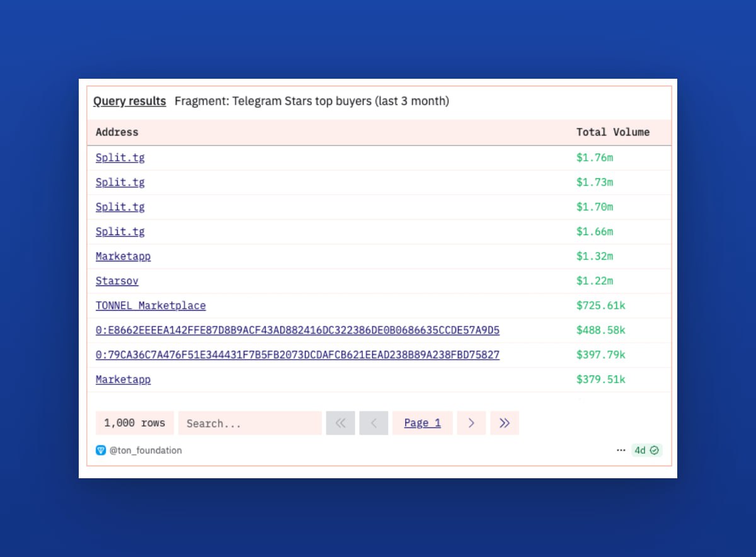Screen dimensions: 756x557
Task: Click the $1.22m volume value
Action: [595, 280]
